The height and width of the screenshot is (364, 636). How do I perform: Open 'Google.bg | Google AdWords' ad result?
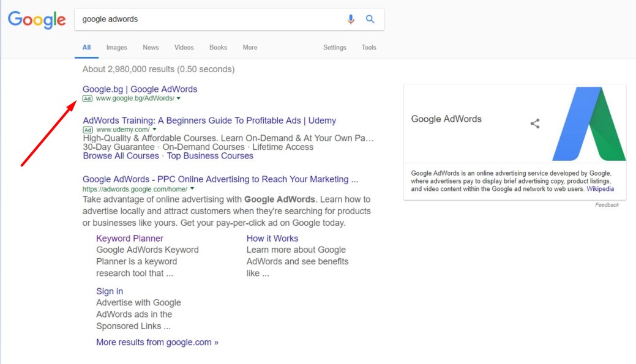click(x=140, y=89)
